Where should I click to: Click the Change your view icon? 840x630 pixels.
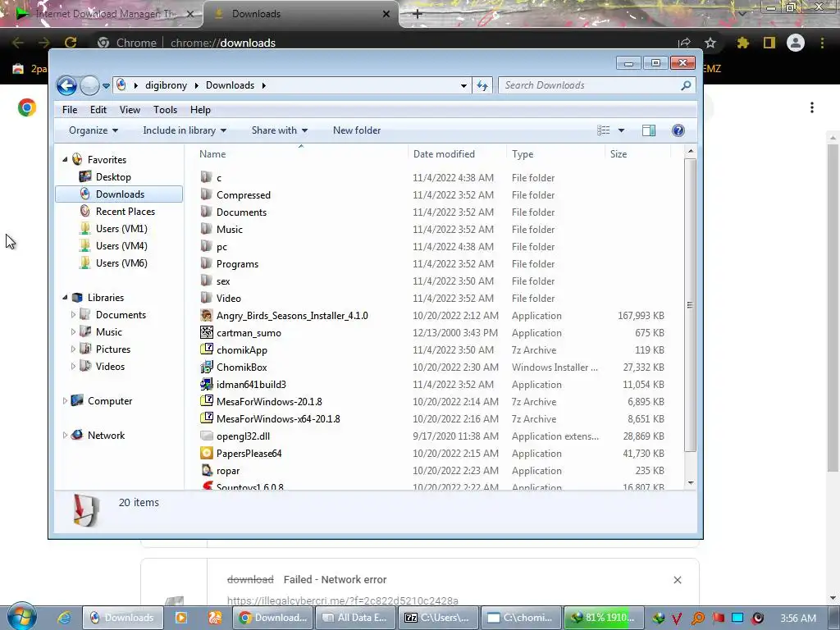(604, 130)
